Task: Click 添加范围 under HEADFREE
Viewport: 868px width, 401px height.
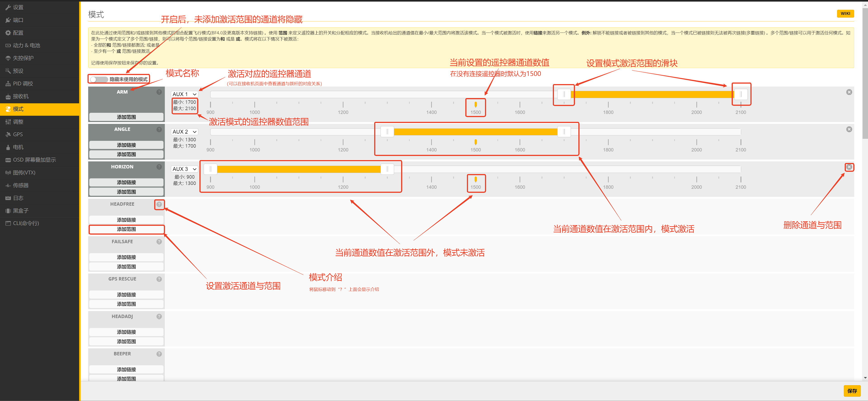Action: [x=126, y=229]
